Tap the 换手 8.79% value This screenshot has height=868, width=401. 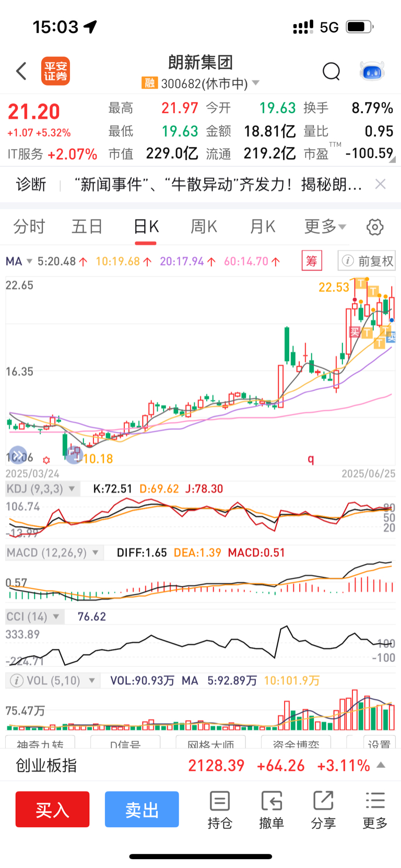[x=372, y=108]
